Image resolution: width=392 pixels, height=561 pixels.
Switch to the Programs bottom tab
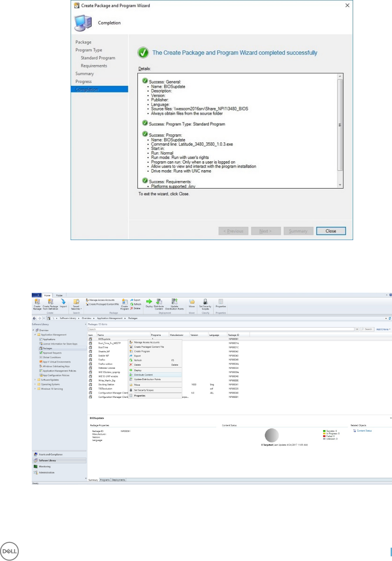pyautogui.click(x=105, y=480)
